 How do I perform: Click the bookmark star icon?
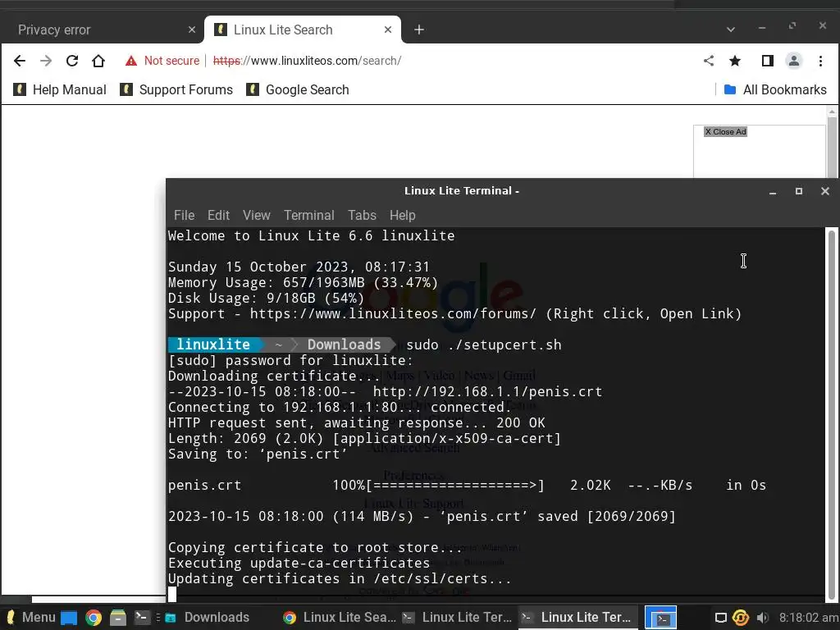pyautogui.click(x=735, y=61)
